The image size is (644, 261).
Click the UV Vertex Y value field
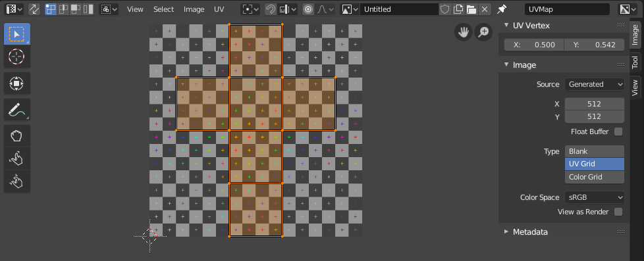(595, 45)
